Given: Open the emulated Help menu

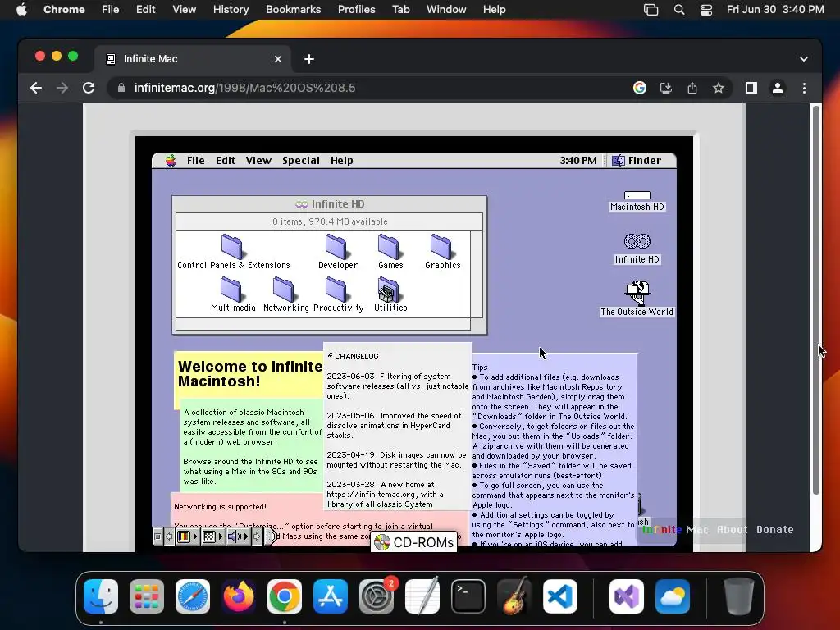Looking at the screenshot, I should tap(342, 160).
